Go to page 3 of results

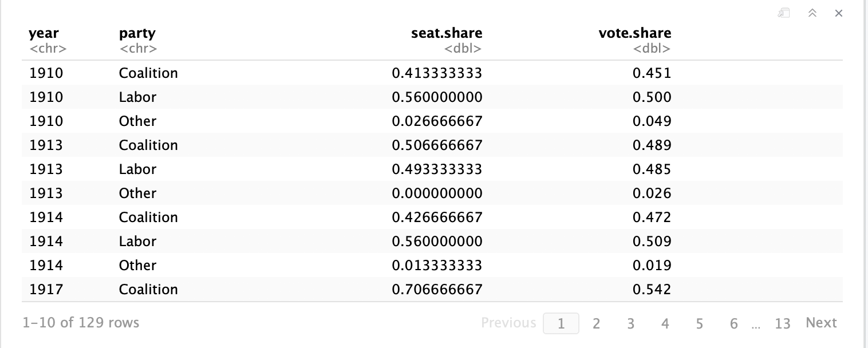630,323
